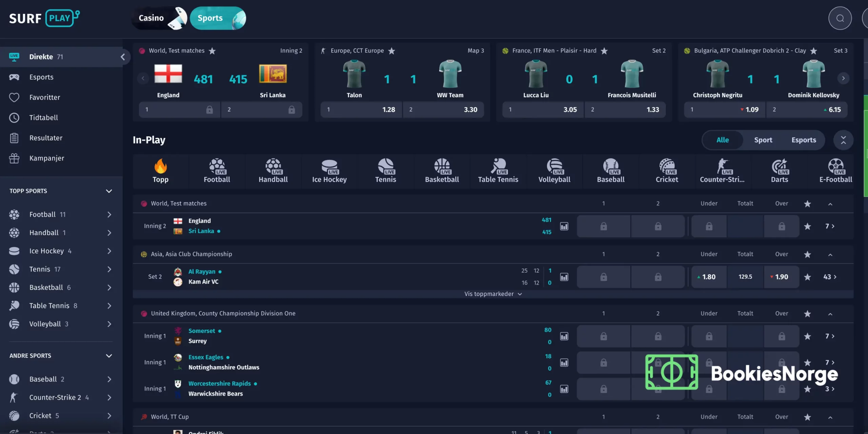
Task: Select Alle filter tab
Action: coord(723,140)
